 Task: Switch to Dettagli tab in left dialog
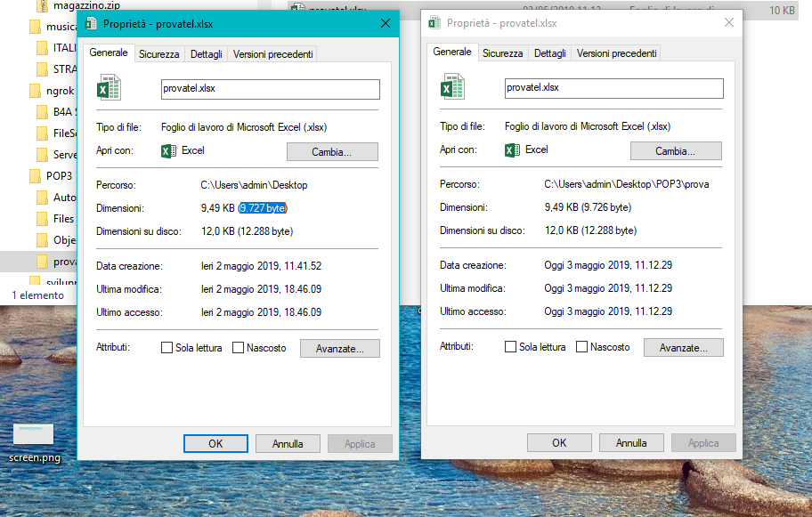(x=206, y=53)
